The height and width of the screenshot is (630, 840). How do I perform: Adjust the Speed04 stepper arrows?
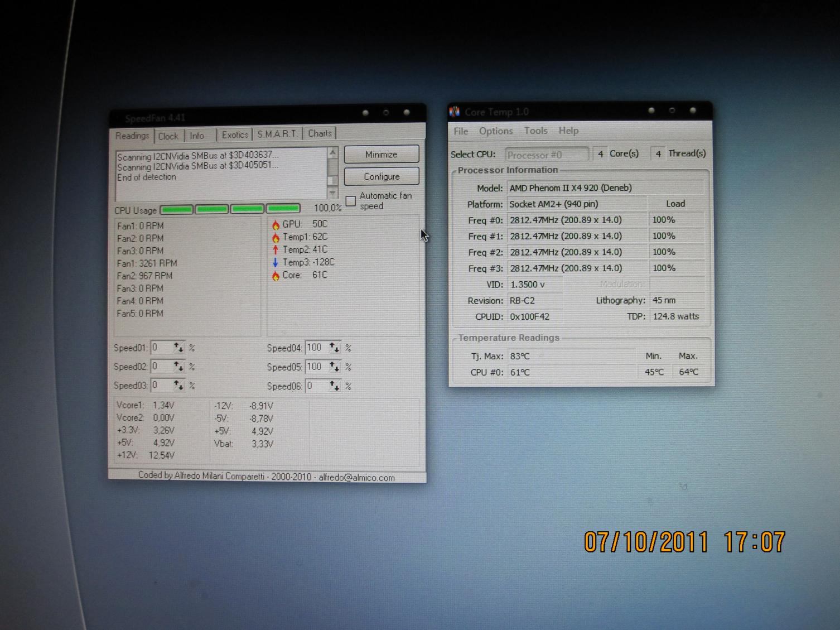coord(334,348)
